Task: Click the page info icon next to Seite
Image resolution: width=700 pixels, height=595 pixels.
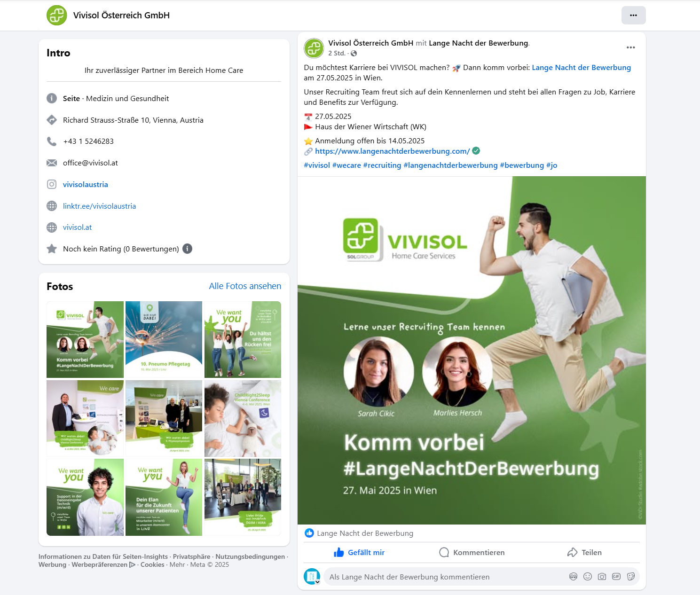Action: click(x=52, y=98)
